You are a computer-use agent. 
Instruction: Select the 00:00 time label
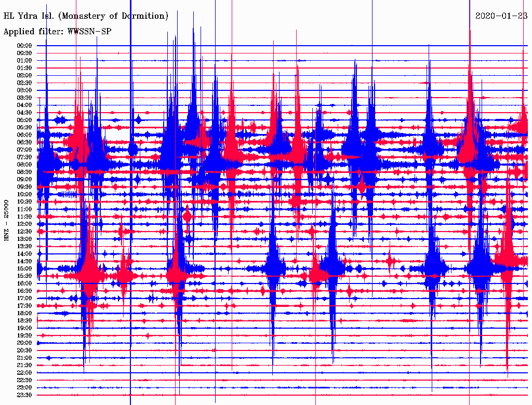(24, 46)
